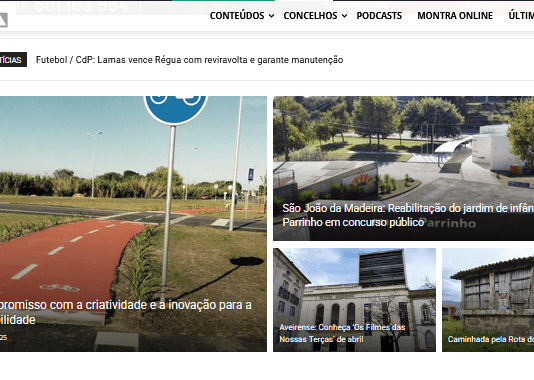Screen dimensions: 534x380
Task: Open the Caminhada pela Rota article
Action: [x=491, y=339]
